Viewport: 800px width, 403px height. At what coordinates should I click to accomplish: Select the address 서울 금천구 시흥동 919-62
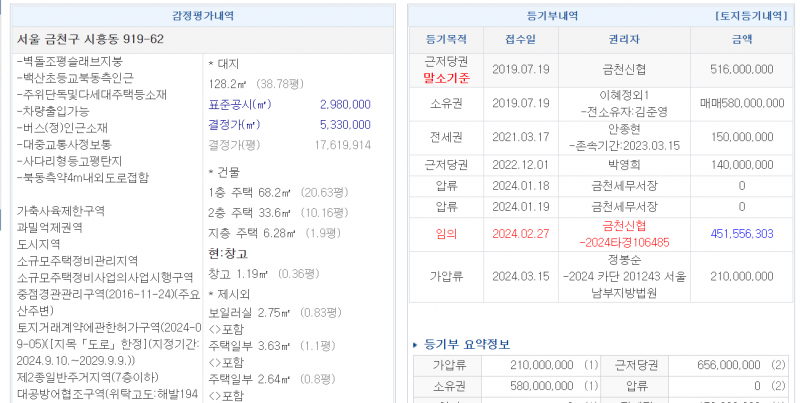(x=91, y=39)
